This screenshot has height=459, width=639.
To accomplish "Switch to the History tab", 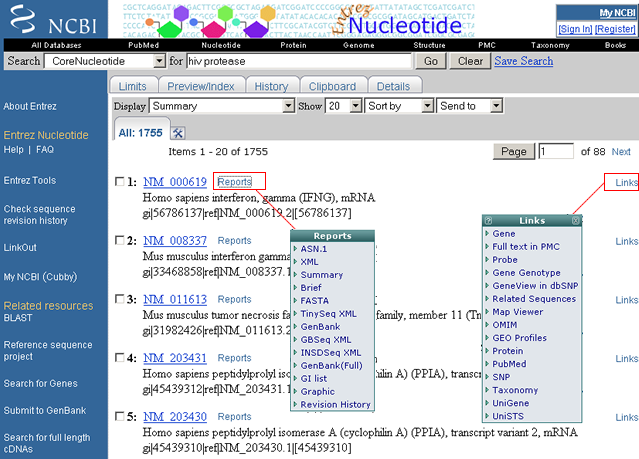I will (271, 86).
